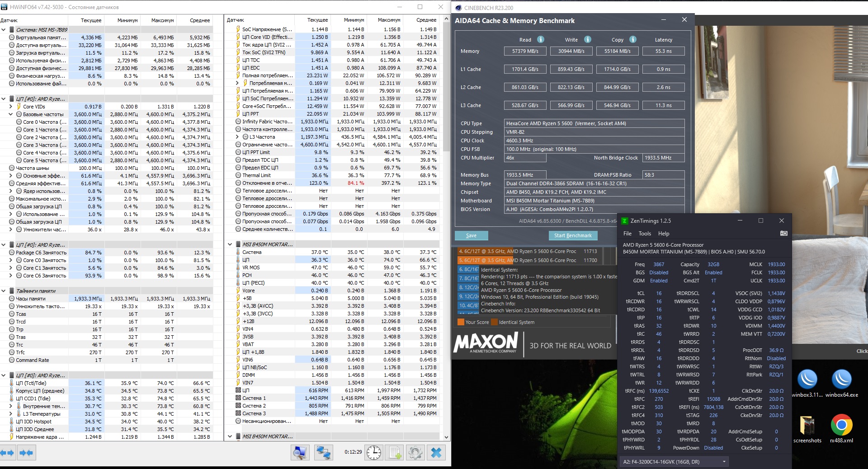Collapse the Система: MSI MS-7B89 group

[x=4, y=30]
